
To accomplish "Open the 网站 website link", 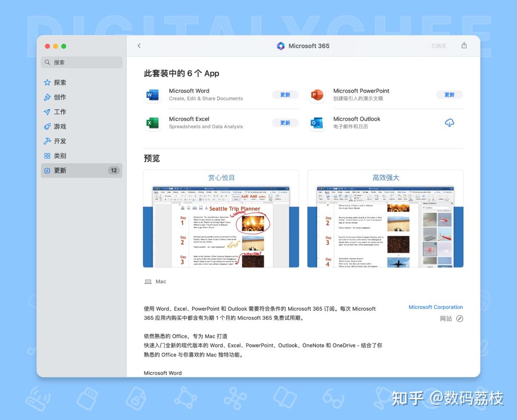I will pyautogui.click(x=446, y=318).
